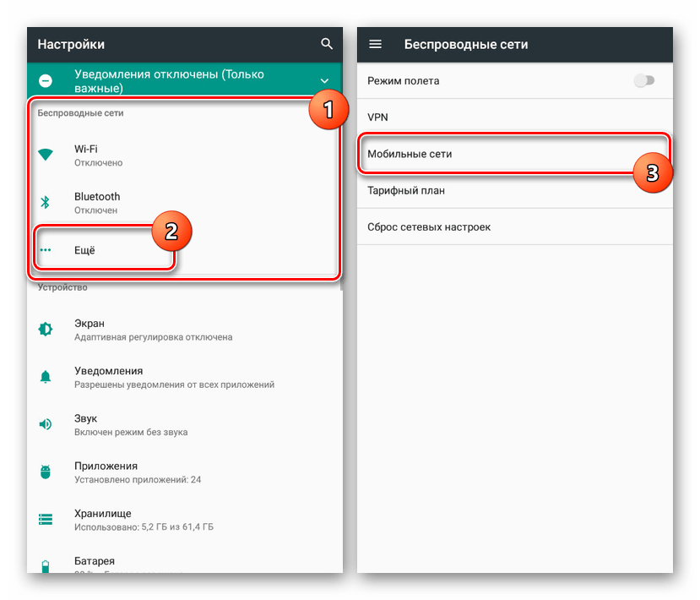Viewport: 700px width, 600px height.
Task: Click the bell icon beside Уведомления
Action: (46, 377)
